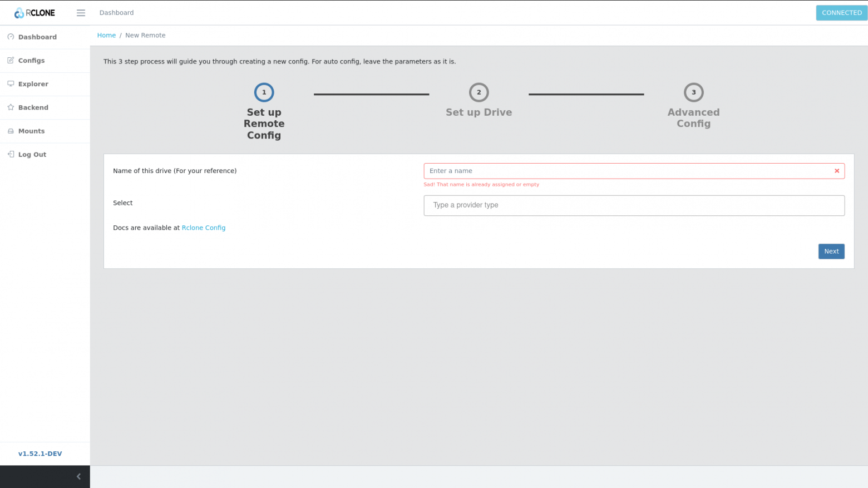This screenshot has height=488, width=868.
Task: Click the Next button
Action: coord(831,252)
